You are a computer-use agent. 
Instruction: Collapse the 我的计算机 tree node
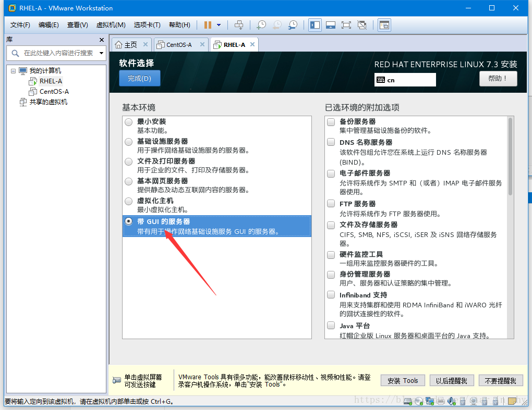click(x=13, y=71)
